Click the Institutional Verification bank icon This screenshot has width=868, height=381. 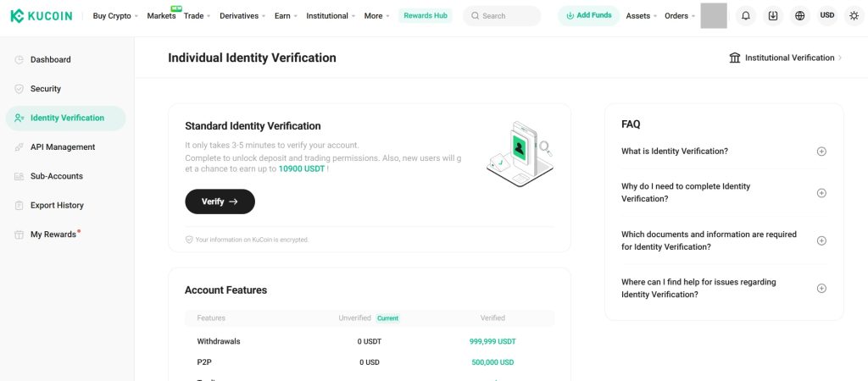[735, 58]
